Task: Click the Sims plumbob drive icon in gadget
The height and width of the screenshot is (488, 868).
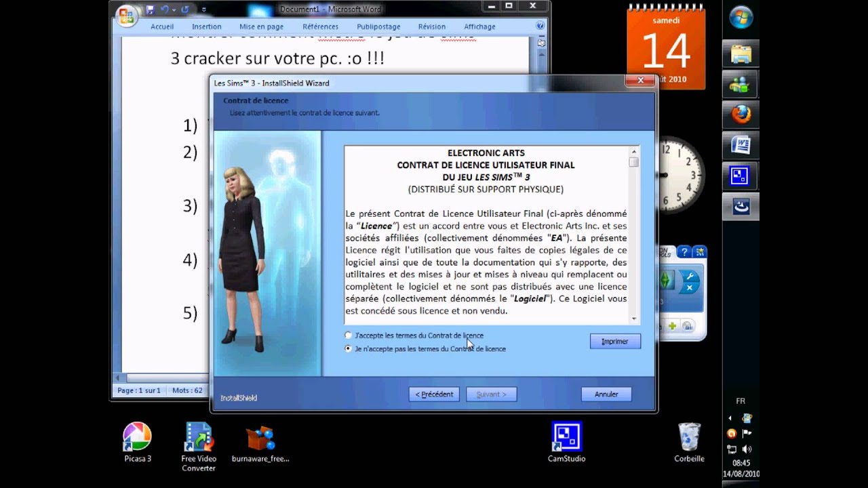Action: pyautogui.click(x=665, y=279)
